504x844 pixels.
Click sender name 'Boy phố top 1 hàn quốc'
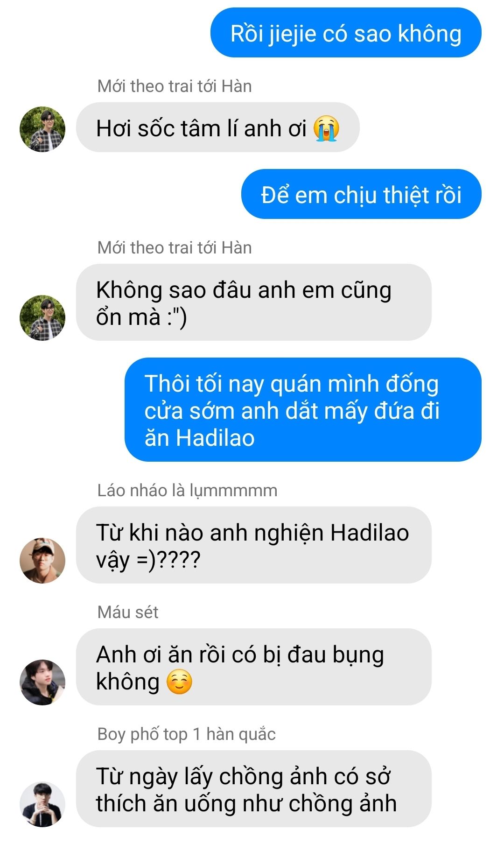point(186,734)
